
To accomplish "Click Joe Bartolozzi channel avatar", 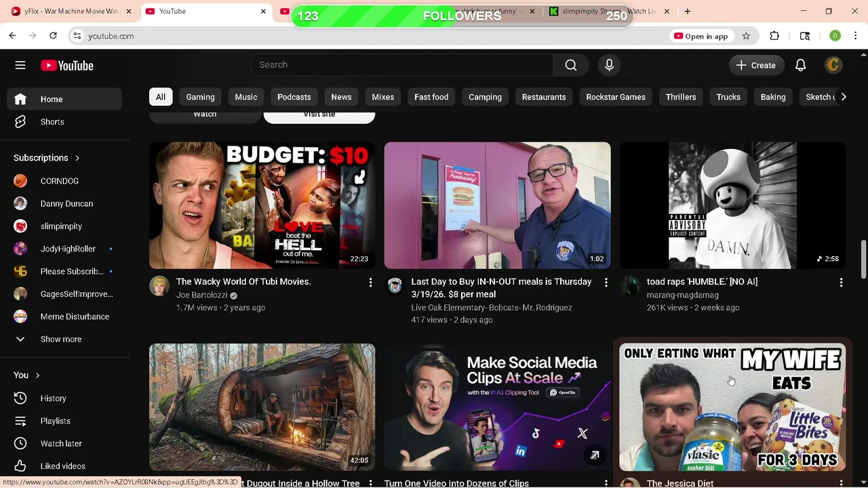I will (x=159, y=286).
